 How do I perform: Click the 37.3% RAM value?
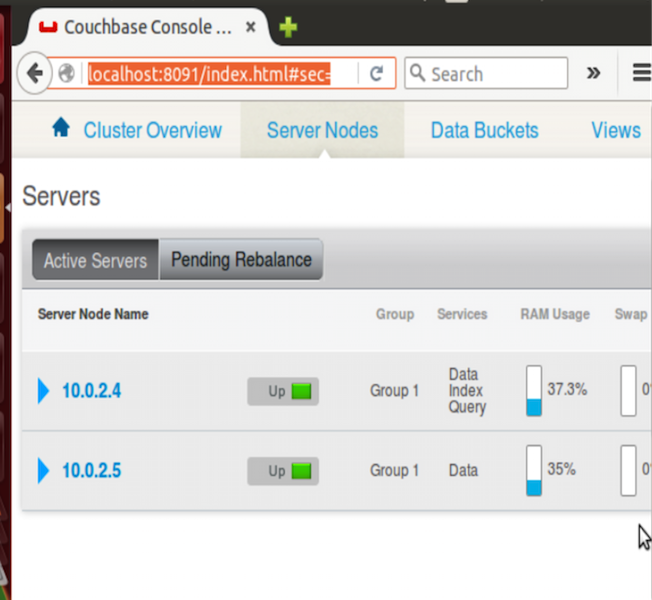point(567,389)
